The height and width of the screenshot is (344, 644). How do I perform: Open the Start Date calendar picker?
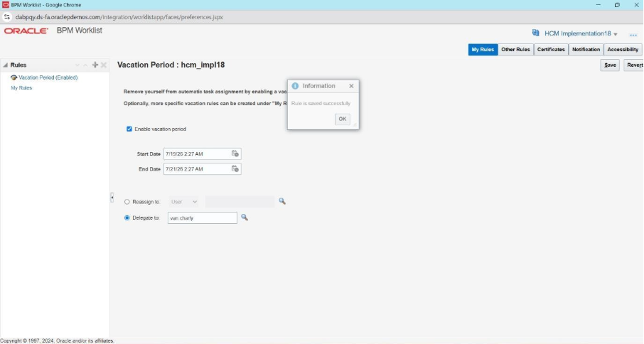(235, 154)
